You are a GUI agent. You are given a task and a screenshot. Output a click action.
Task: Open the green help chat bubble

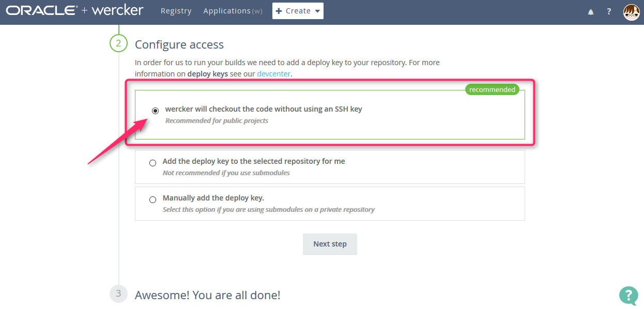tap(628, 295)
